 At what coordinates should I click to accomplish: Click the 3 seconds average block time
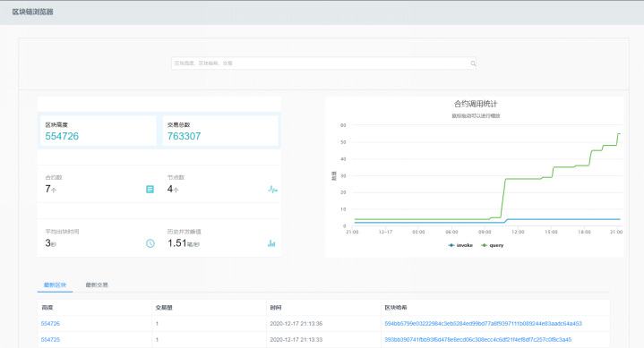click(x=47, y=243)
